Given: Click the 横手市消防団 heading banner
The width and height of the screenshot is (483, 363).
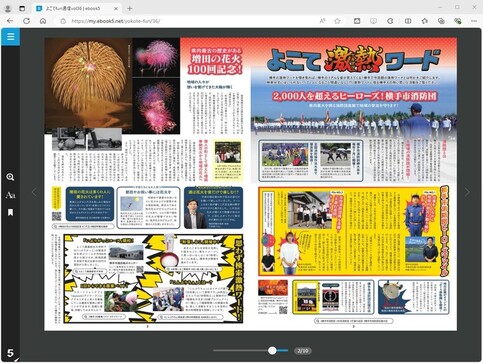Looking at the screenshot, I should pyautogui.click(x=354, y=96).
